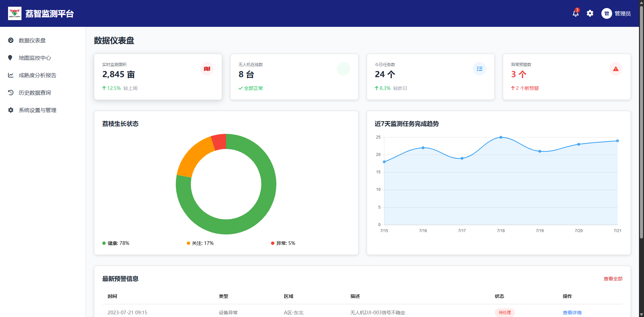Click the 描述 column header
Image resolution: width=644 pixels, height=317 pixels.
click(x=355, y=296)
